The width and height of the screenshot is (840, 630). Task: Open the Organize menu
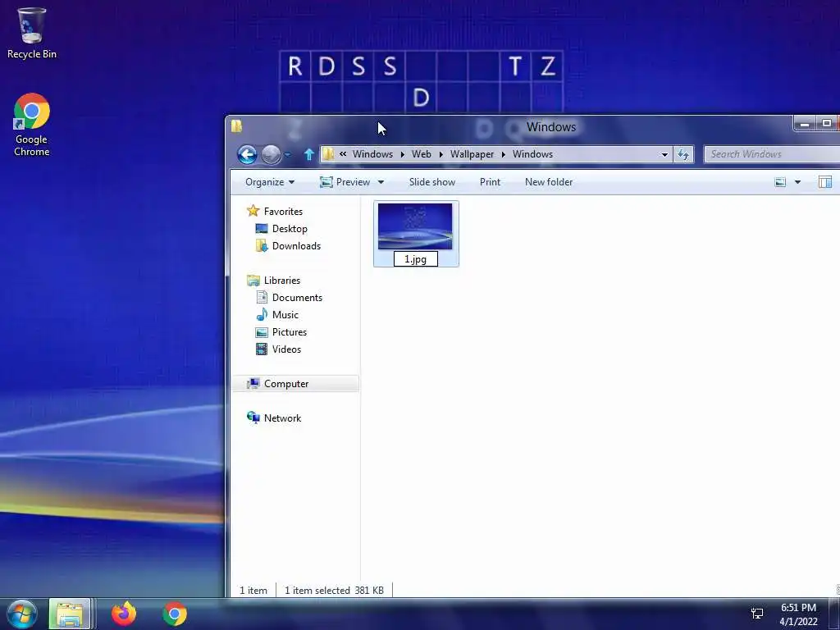coord(269,182)
